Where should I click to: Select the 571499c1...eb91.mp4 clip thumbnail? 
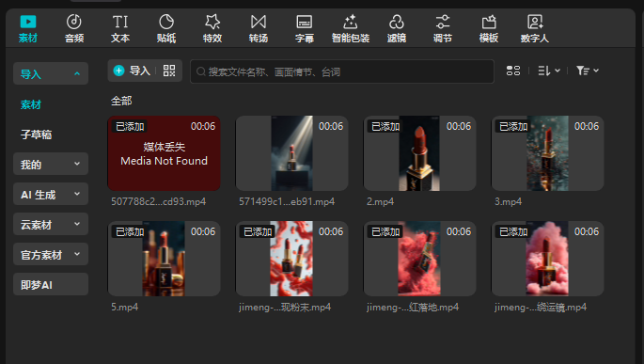[x=291, y=153]
